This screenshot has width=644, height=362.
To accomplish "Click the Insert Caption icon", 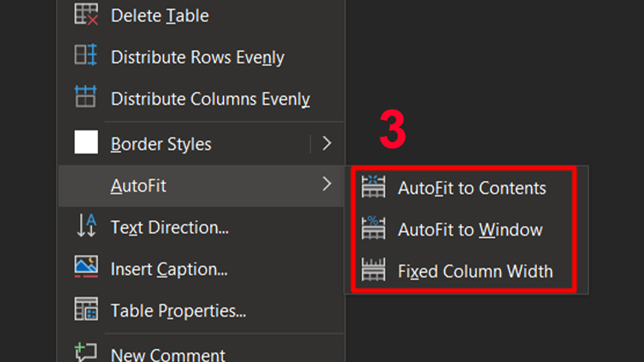I will point(86,267).
